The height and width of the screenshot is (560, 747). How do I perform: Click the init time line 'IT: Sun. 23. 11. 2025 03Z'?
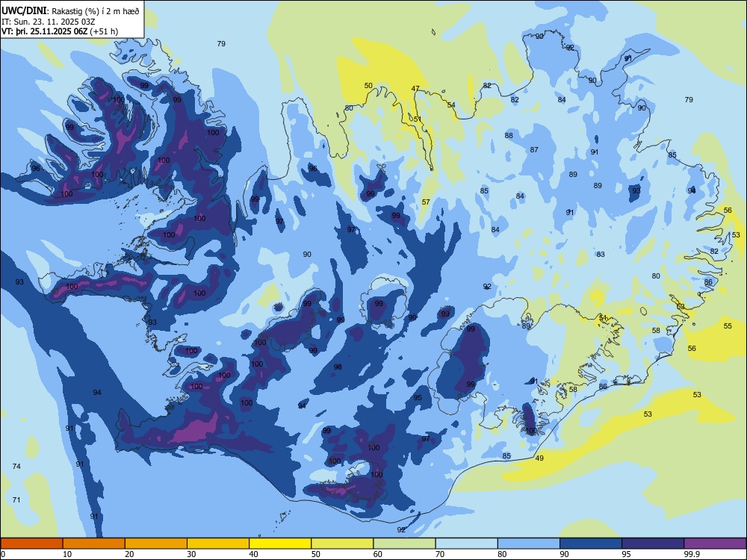pyautogui.click(x=48, y=22)
